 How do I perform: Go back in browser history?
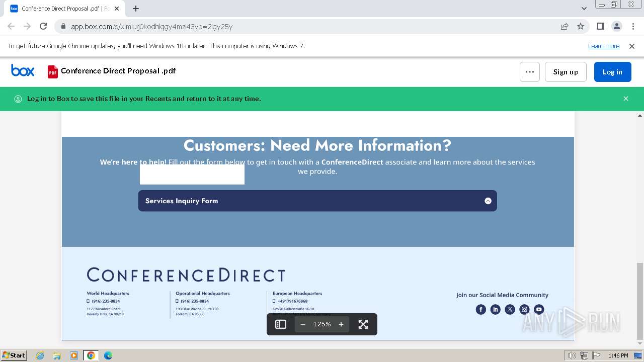pyautogui.click(x=11, y=26)
